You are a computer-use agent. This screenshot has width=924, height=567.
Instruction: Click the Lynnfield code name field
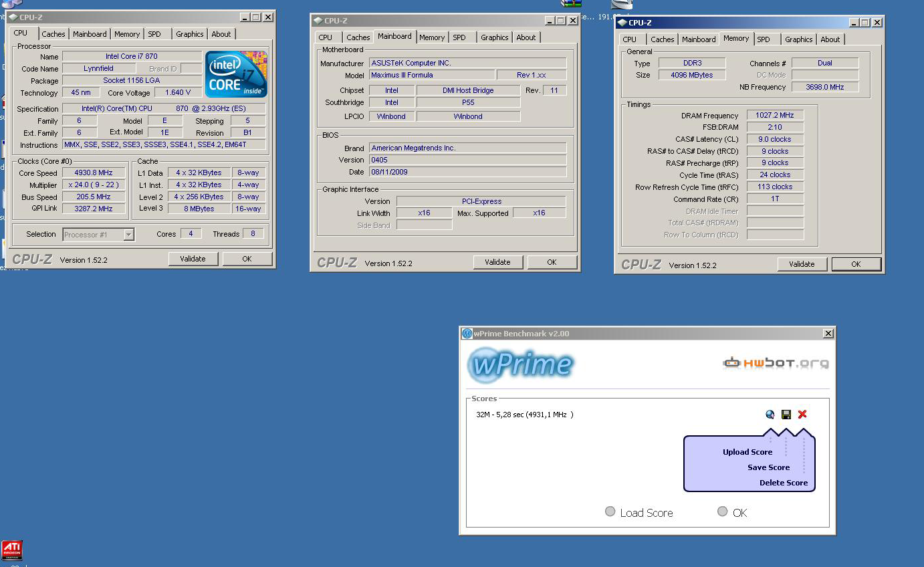(x=98, y=68)
